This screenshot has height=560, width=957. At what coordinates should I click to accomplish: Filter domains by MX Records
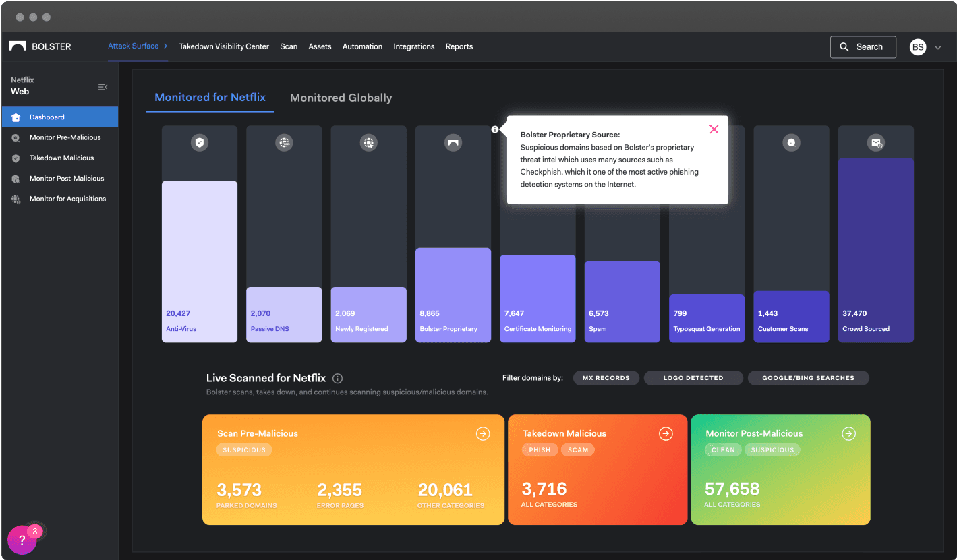click(x=606, y=378)
